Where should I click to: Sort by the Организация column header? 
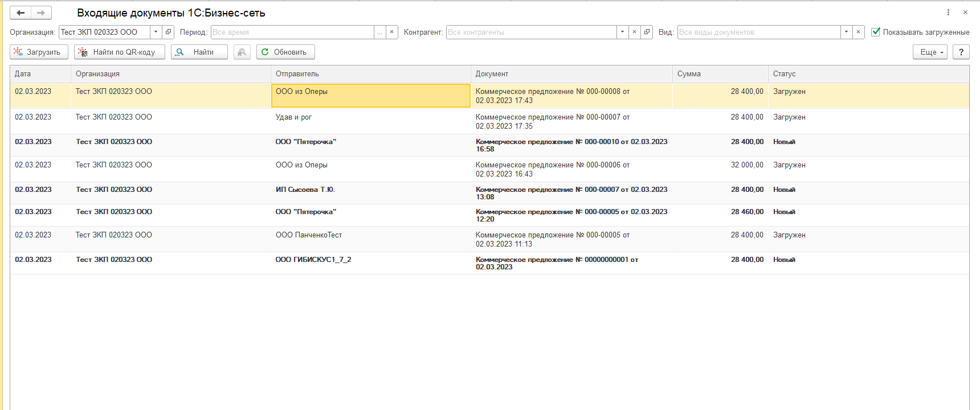click(x=171, y=73)
